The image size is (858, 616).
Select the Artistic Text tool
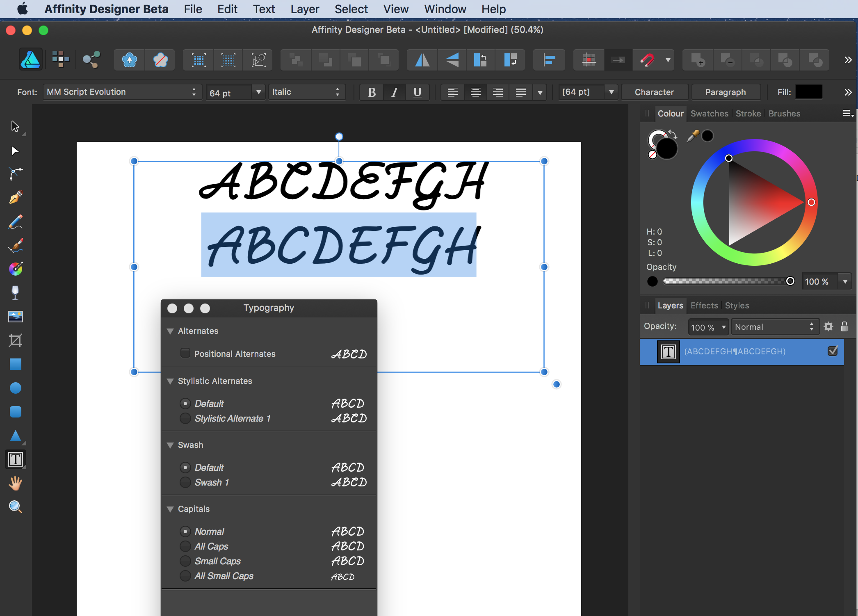[16, 459]
